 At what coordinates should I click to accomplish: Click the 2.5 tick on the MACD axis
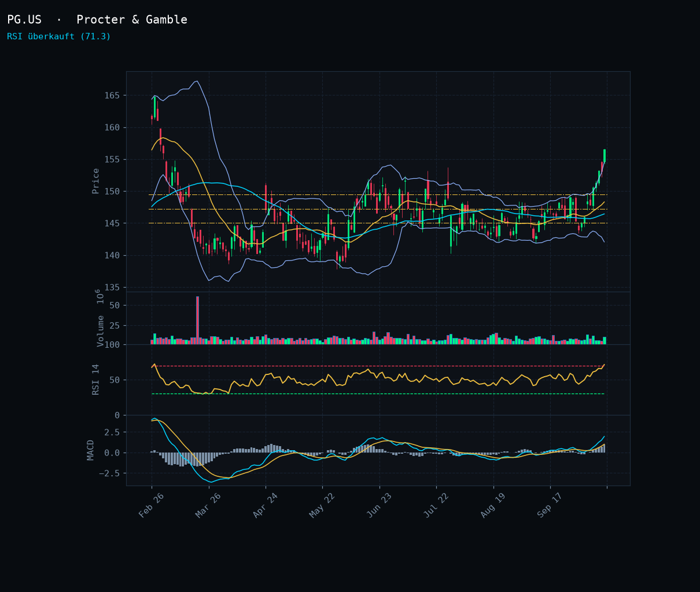click(x=112, y=432)
